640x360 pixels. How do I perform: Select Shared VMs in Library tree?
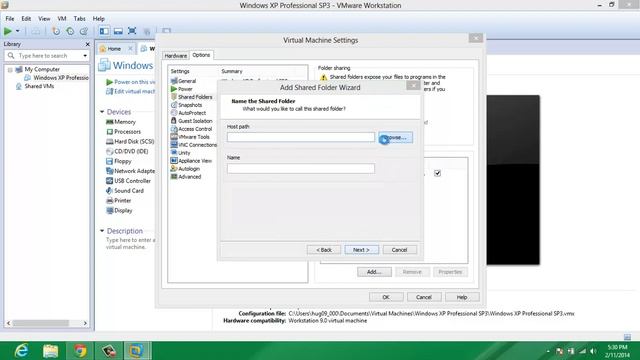pos(35,86)
